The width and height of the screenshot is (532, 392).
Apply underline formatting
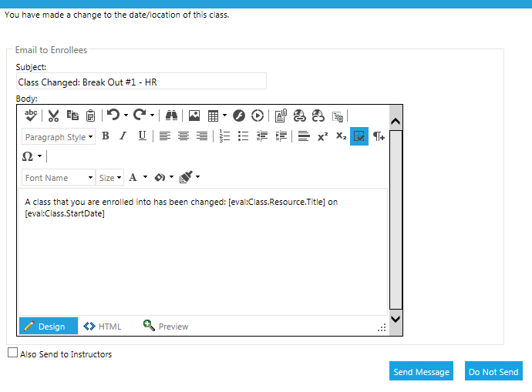click(x=142, y=136)
